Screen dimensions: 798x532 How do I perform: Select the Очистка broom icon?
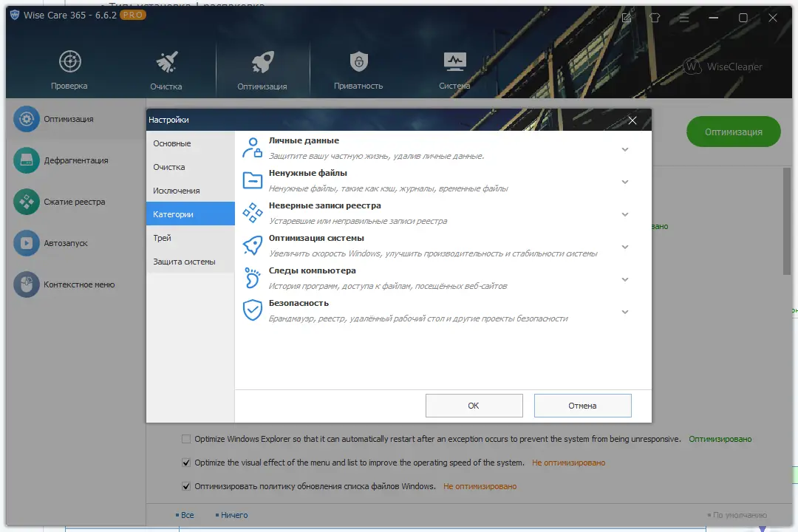(166, 62)
